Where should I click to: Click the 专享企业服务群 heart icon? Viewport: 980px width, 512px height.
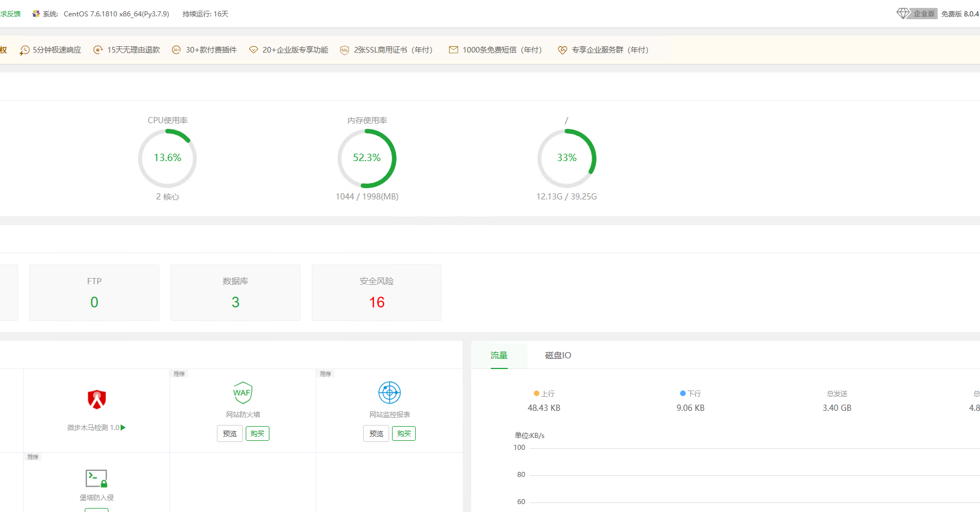tap(563, 50)
